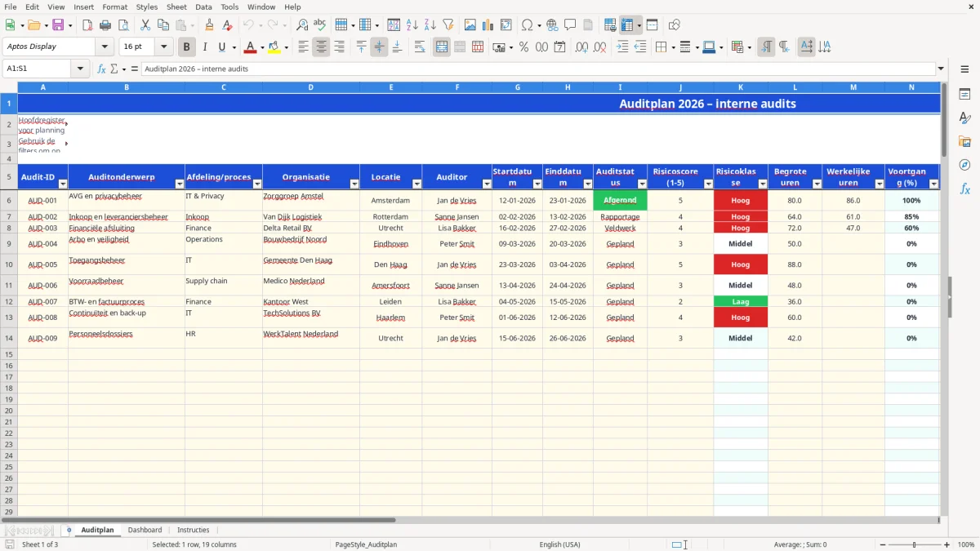Open the font color dropdown arrow

click(263, 47)
